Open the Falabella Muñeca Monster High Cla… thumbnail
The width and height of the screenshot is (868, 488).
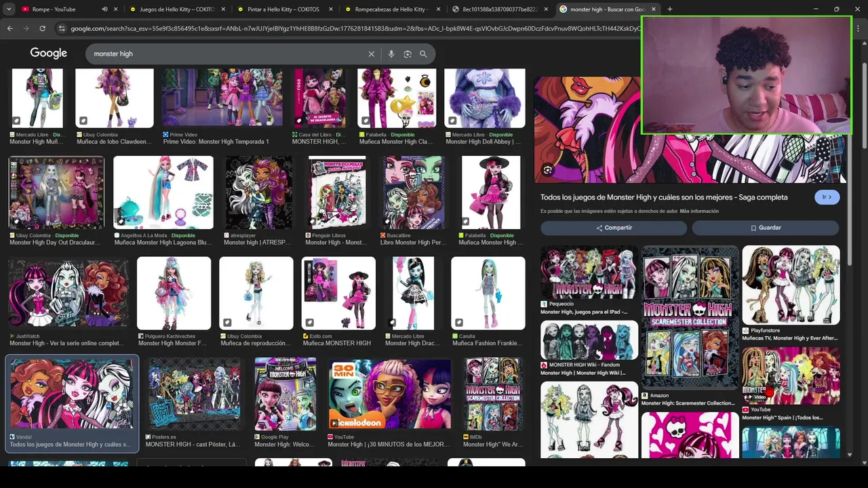coord(397,98)
